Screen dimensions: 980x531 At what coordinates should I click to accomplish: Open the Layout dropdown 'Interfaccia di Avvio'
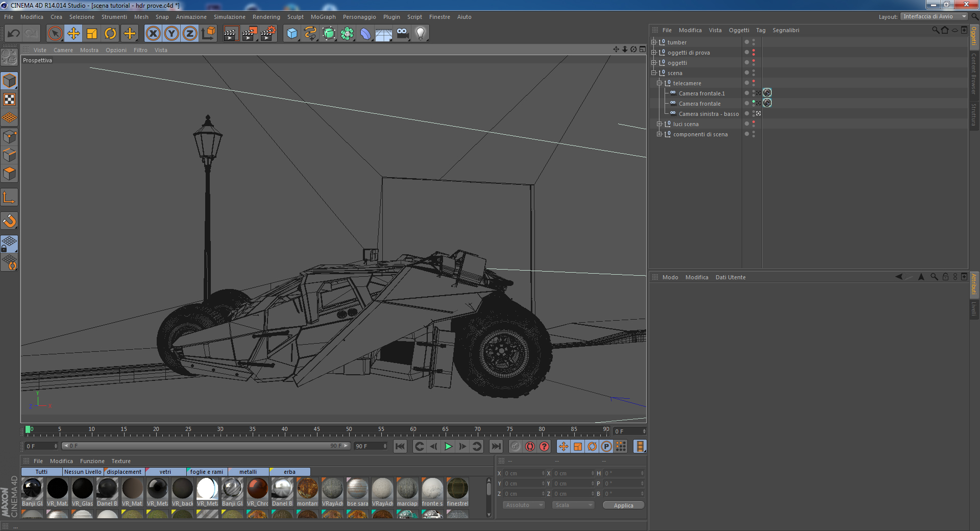(x=934, y=17)
